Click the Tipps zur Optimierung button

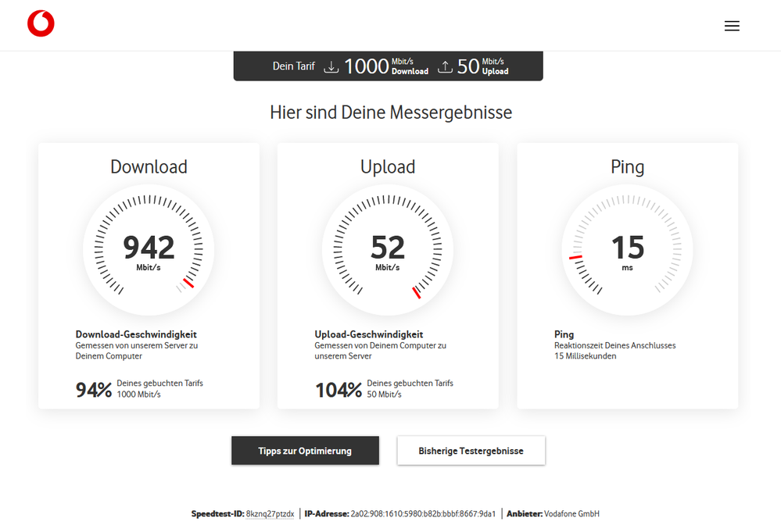tap(305, 451)
